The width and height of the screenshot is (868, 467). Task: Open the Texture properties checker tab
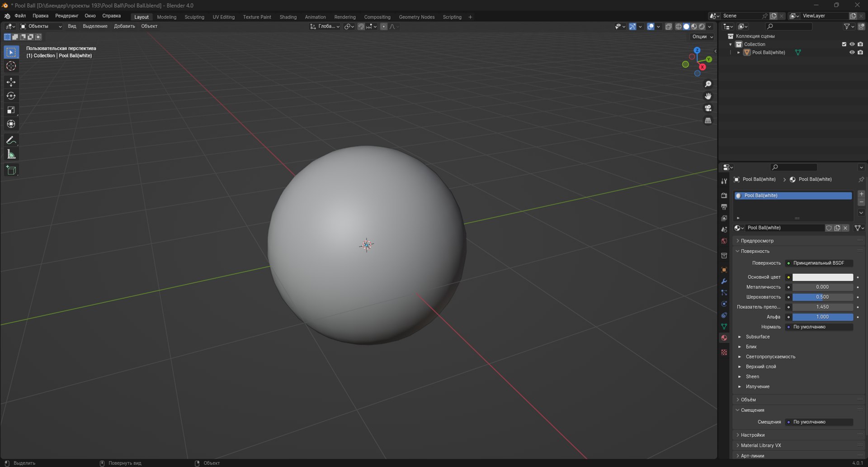click(724, 352)
